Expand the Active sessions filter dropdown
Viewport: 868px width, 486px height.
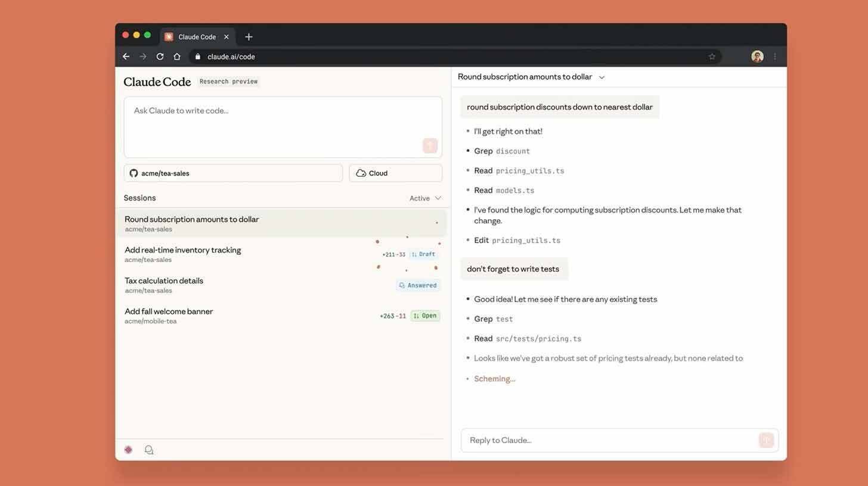425,198
